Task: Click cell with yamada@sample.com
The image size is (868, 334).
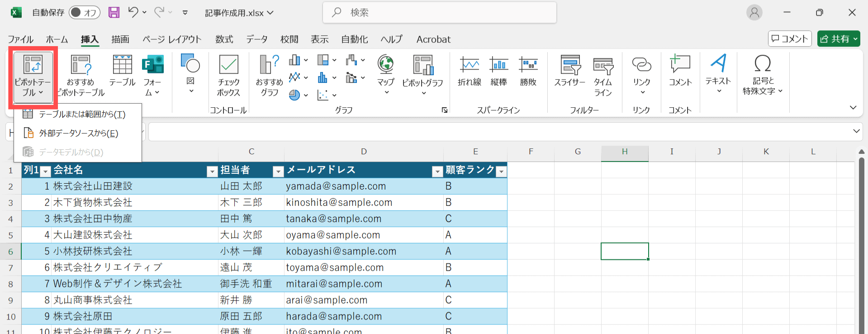Action: [x=364, y=186]
